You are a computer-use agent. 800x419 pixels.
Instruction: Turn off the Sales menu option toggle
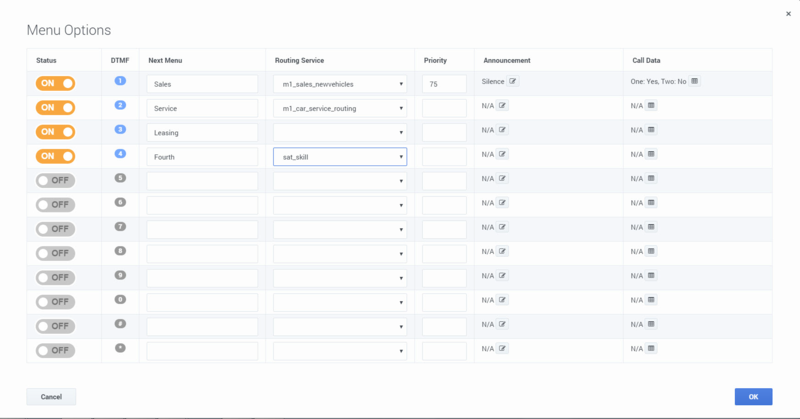[55, 83]
